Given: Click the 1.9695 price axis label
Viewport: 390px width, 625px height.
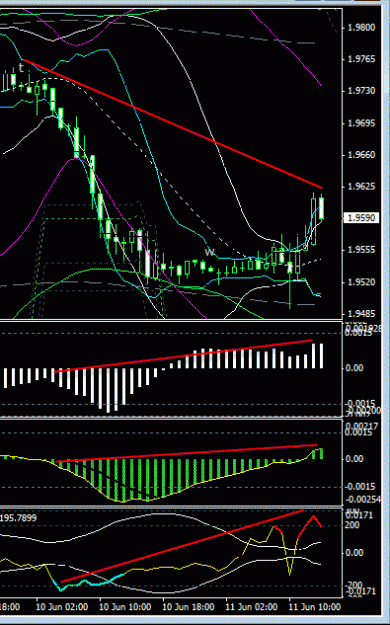Looking at the screenshot, I should click(362, 123).
